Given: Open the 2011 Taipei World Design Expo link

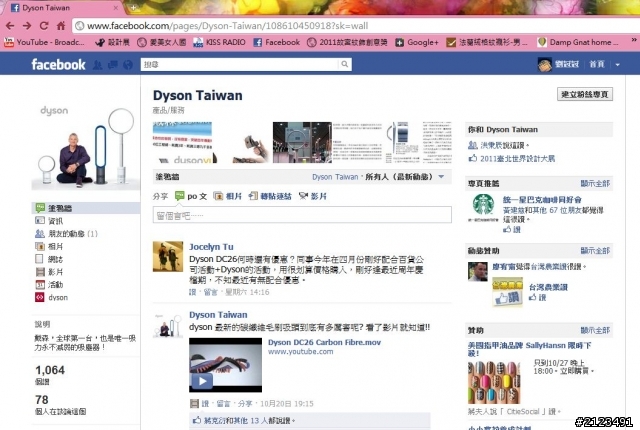Looking at the screenshot, I should 517,159.
